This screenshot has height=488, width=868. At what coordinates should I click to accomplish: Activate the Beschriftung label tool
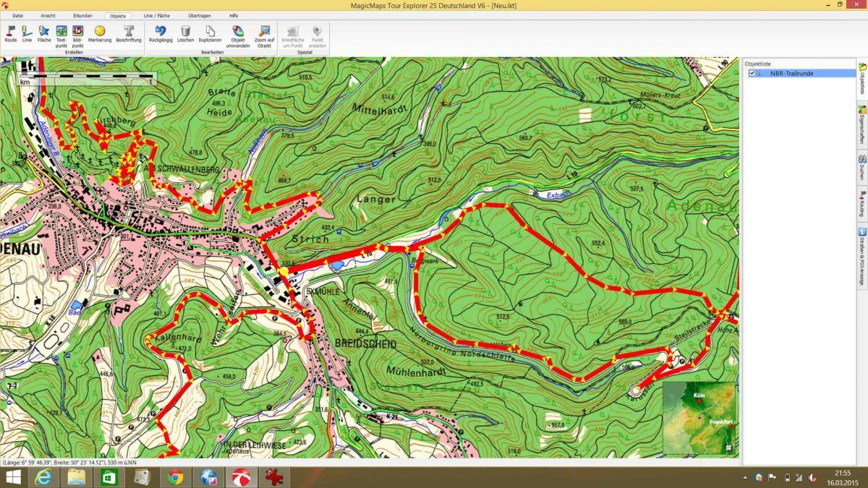(129, 34)
